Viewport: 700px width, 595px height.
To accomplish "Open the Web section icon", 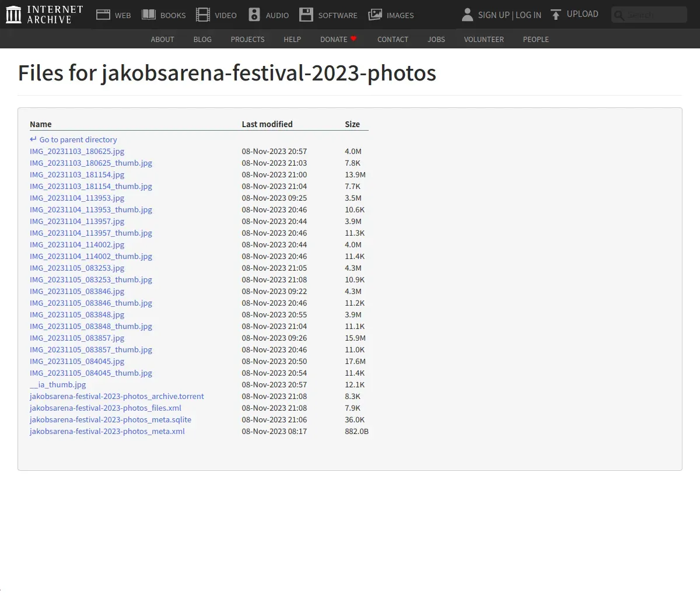I will [x=103, y=15].
